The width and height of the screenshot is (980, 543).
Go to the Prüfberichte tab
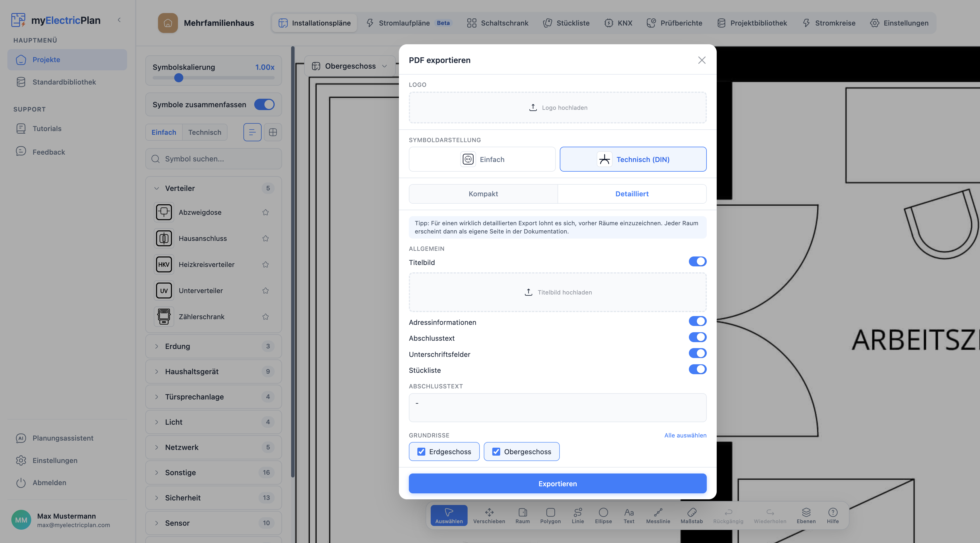point(674,23)
